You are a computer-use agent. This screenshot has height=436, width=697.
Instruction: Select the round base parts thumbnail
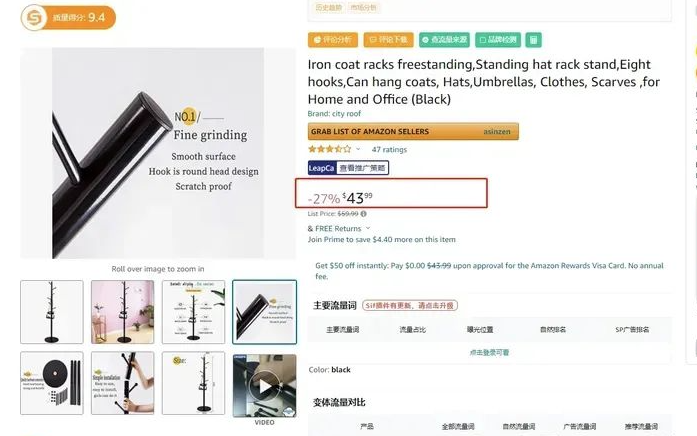(52, 383)
